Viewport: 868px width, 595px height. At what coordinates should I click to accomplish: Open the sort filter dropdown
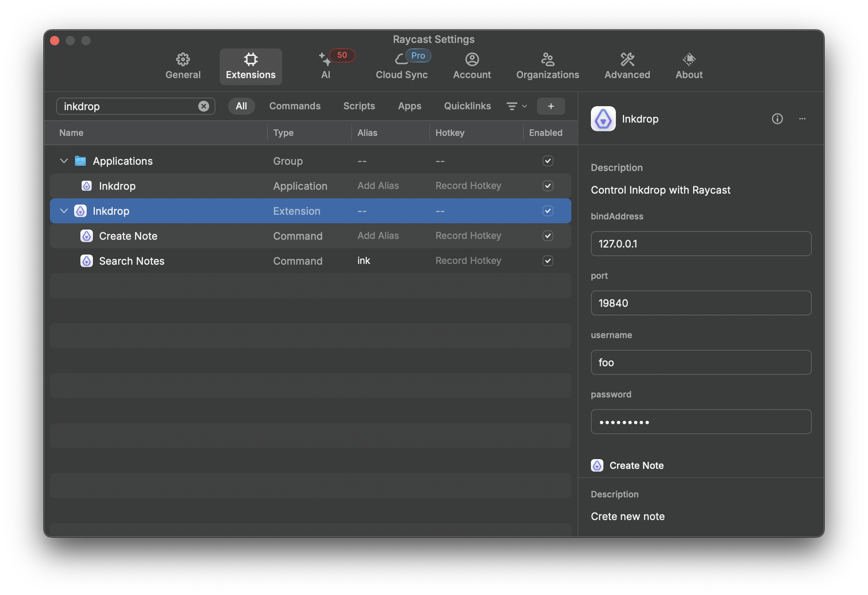(516, 106)
